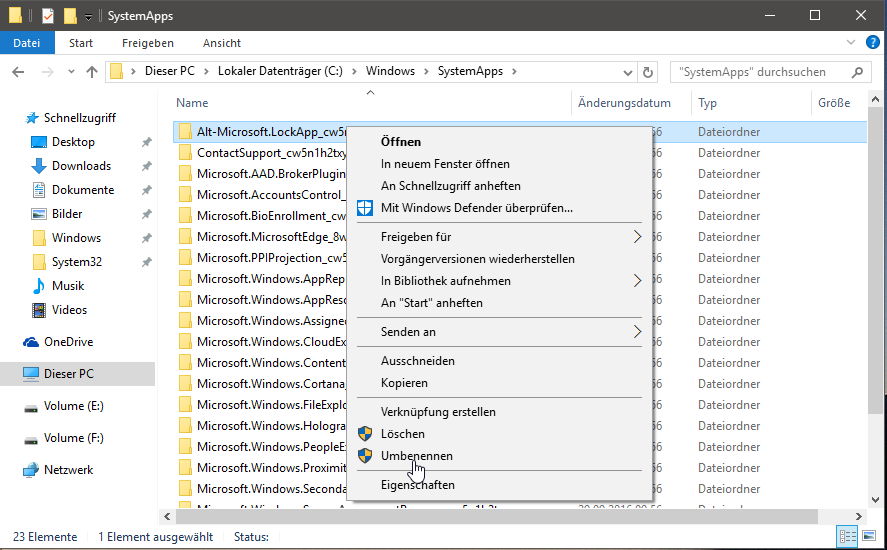Open the Datei menu
This screenshot has width=887, height=550.
(x=27, y=42)
